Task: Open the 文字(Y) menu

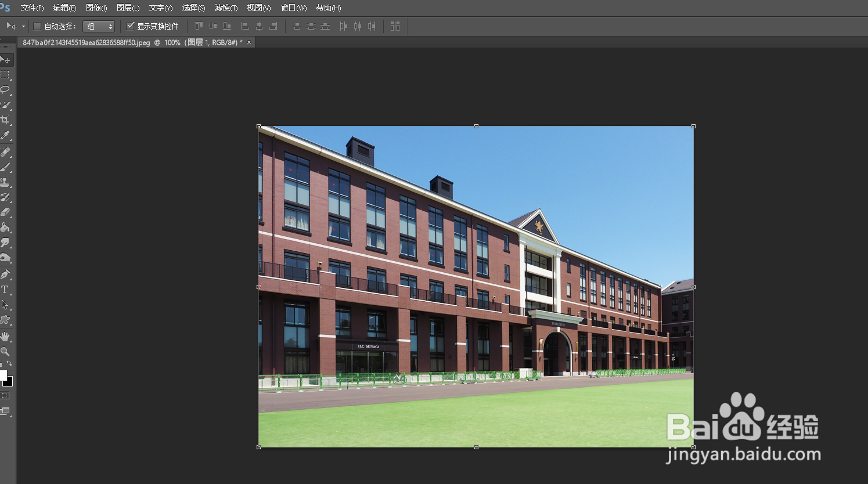Action: point(161,8)
